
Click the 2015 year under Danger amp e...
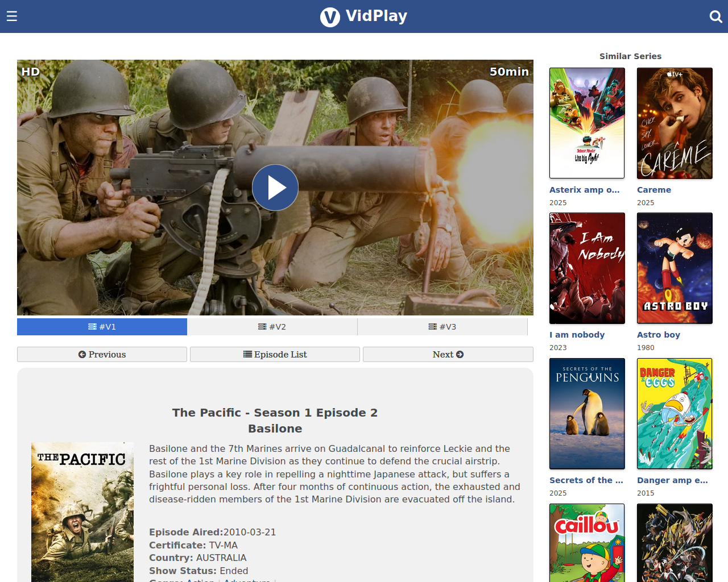click(646, 493)
